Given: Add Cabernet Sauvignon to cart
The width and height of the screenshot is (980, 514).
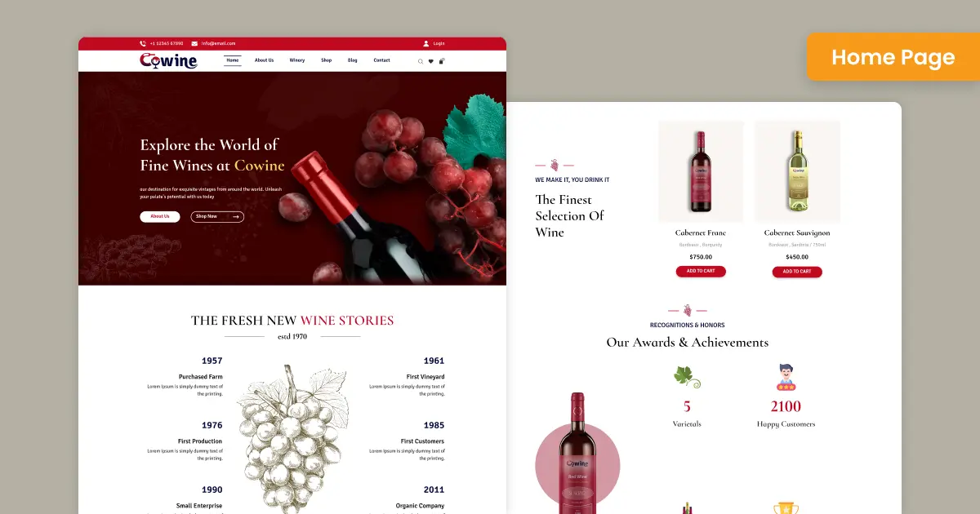Looking at the screenshot, I should (x=797, y=271).
